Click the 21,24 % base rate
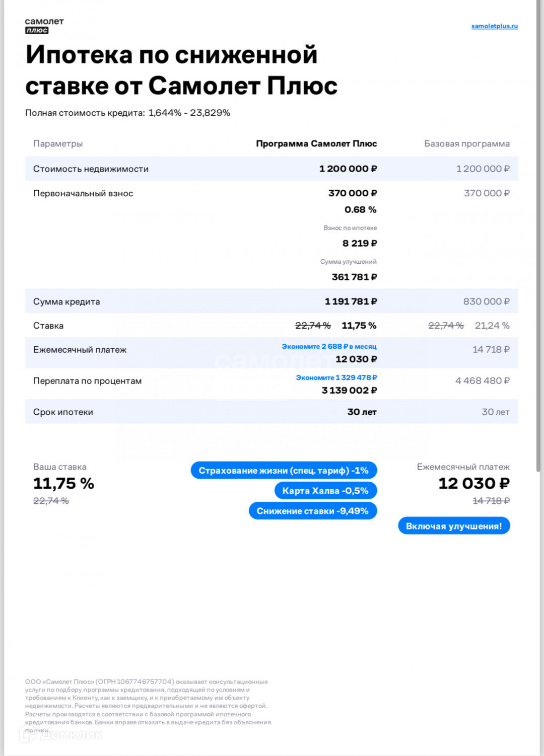This screenshot has width=544, height=756. pyautogui.click(x=492, y=326)
